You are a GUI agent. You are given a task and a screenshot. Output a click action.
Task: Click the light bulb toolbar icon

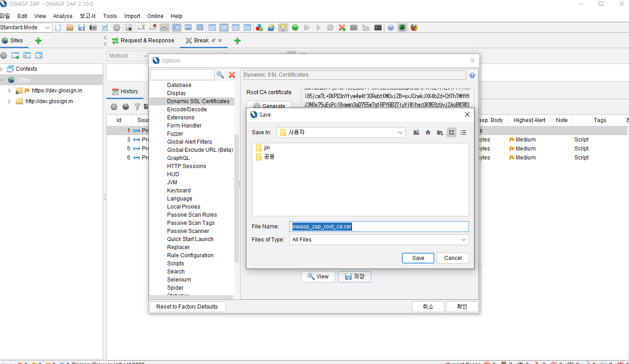click(x=283, y=27)
